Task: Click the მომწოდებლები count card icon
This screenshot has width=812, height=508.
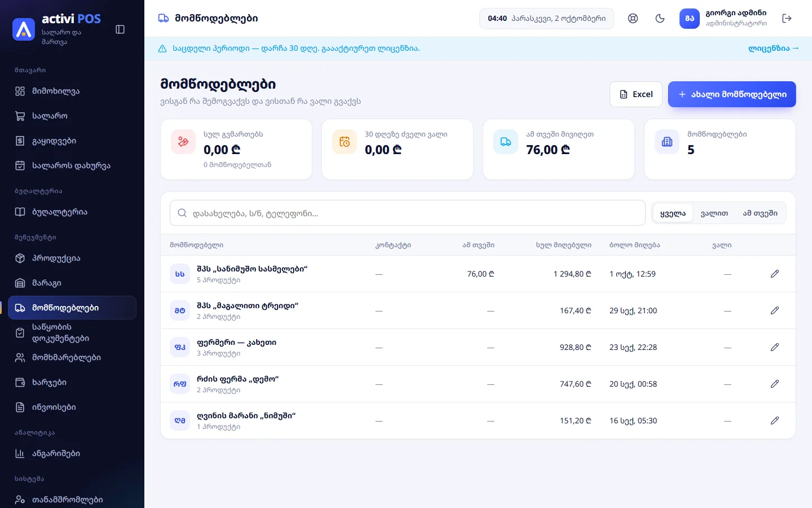Action: 667,142
